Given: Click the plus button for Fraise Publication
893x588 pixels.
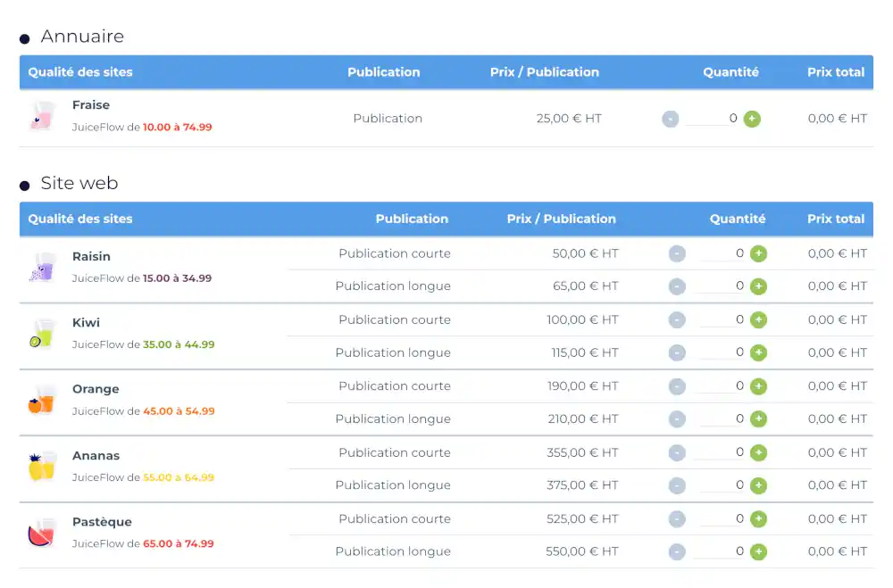Looking at the screenshot, I should pyautogui.click(x=752, y=119).
